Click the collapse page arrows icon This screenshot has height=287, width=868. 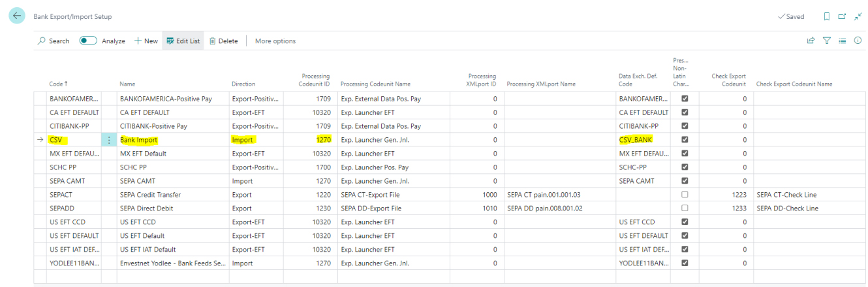[x=858, y=16]
